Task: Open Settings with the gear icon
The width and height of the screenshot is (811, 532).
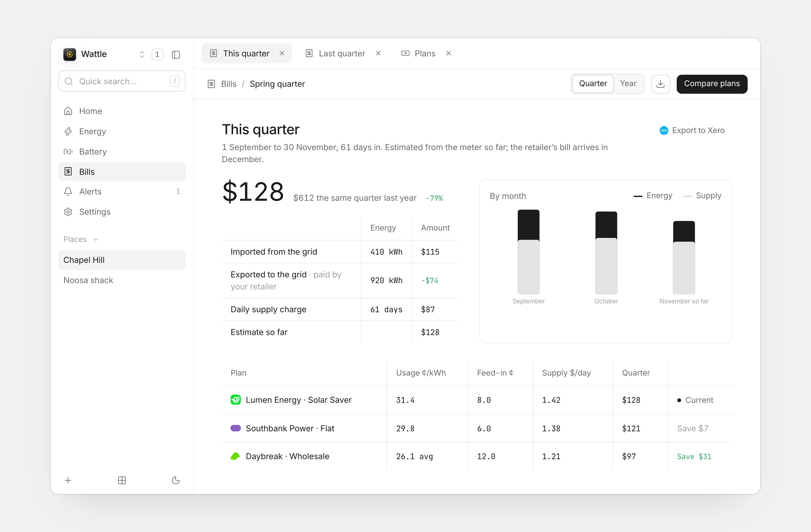Action: point(122,212)
